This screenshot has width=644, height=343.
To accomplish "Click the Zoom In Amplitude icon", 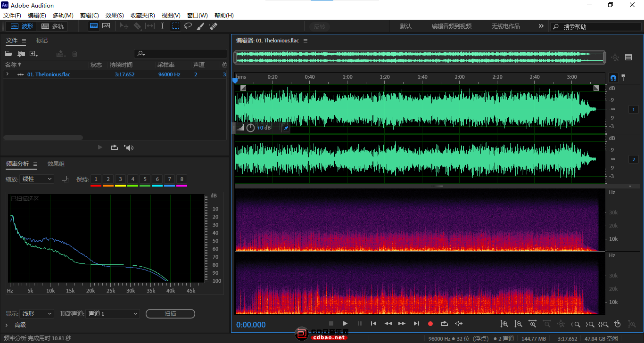I will pyautogui.click(x=504, y=324).
